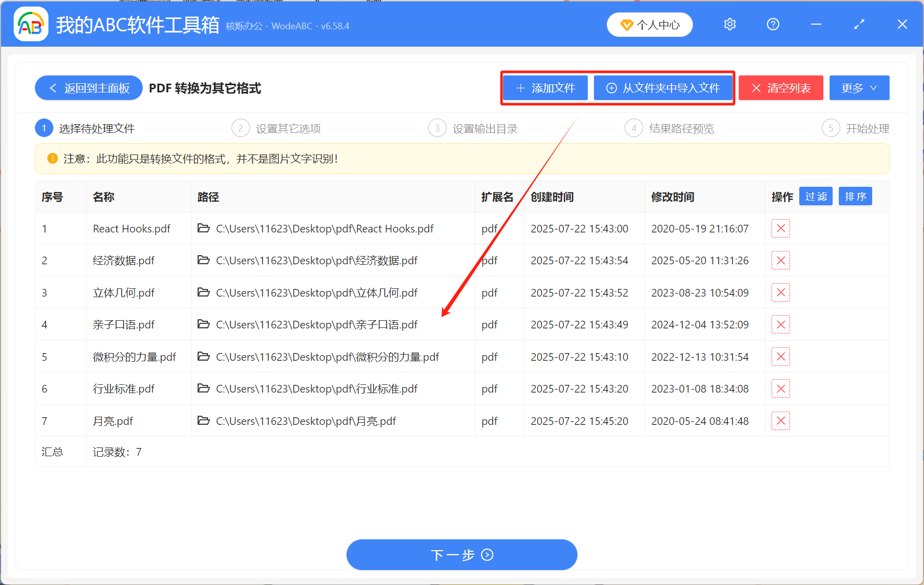This screenshot has width=924, height=585.
Task: Open folder icon for 行业标准.pdf path
Action: tap(204, 388)
